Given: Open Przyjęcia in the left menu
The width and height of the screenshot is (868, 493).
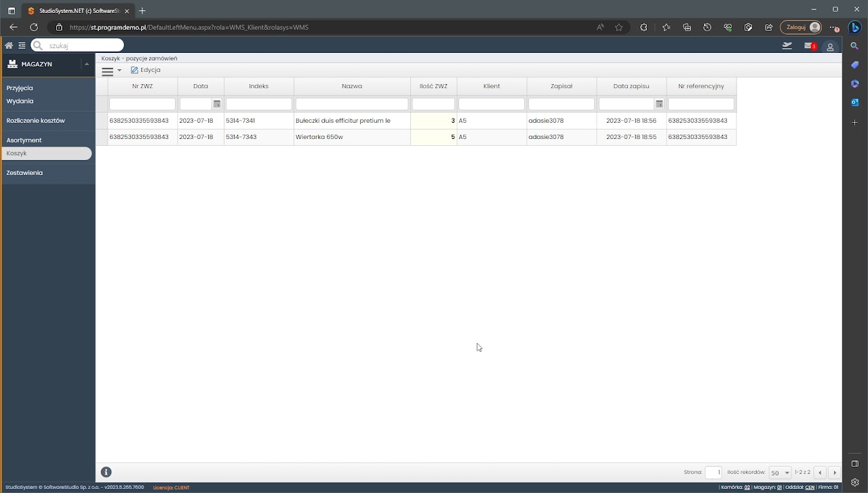Looking at the screenshot, I should pos(20,88).
